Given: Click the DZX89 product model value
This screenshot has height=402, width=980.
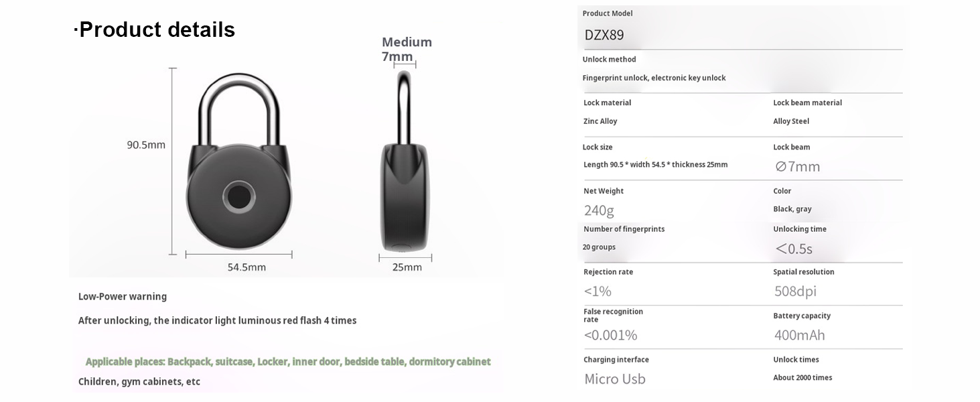Looking at the screenshot, I should [x=604, y=35].
